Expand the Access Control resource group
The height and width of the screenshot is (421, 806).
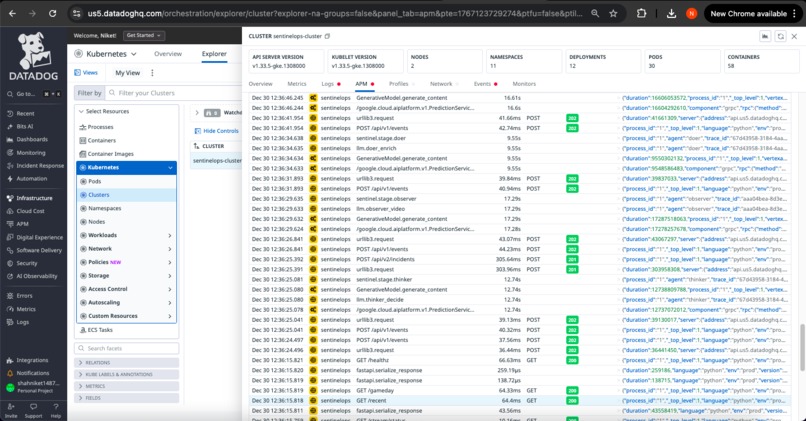(170, 289)
